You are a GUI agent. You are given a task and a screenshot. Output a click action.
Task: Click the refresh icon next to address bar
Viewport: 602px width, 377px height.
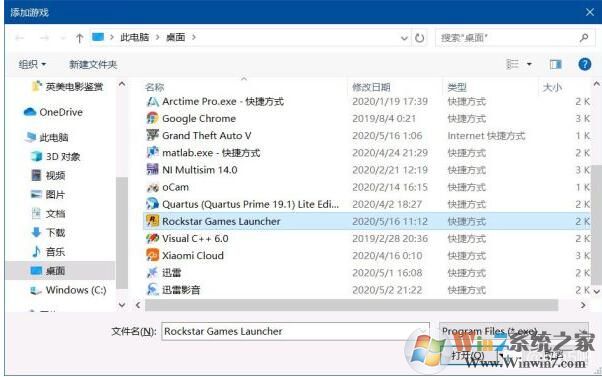pos(419,38)
